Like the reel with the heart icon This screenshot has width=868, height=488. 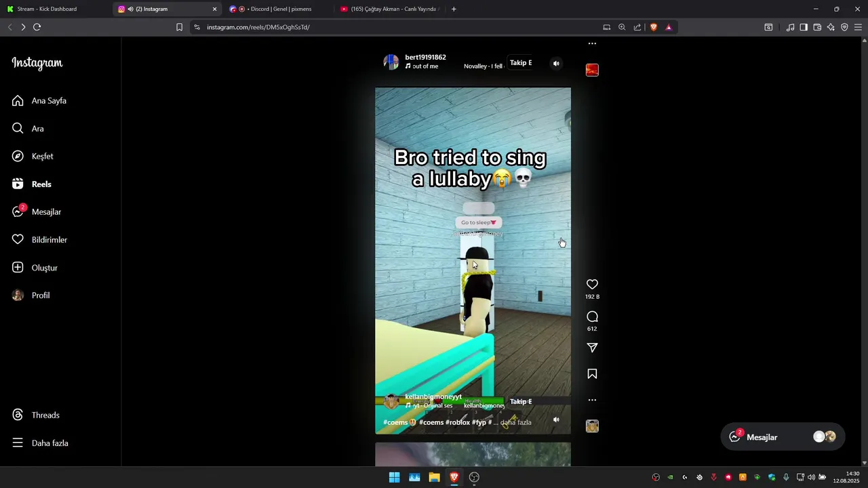click(592, 285)
